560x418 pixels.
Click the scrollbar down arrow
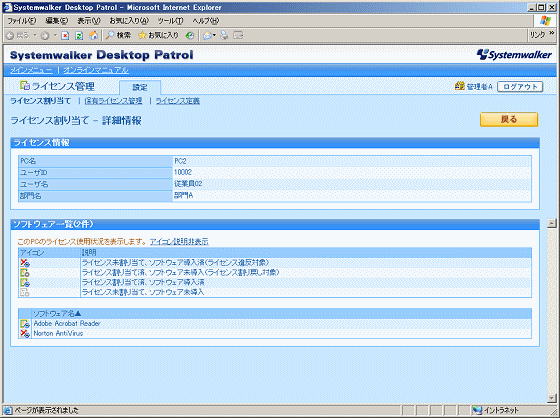pos(552,398)
